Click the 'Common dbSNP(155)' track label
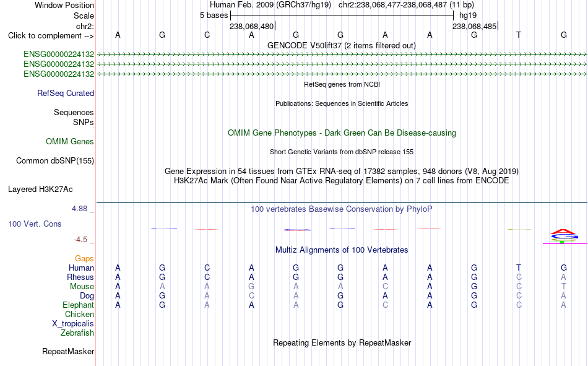This screenshot has height=366, width=588. click(x=55, y=160)
